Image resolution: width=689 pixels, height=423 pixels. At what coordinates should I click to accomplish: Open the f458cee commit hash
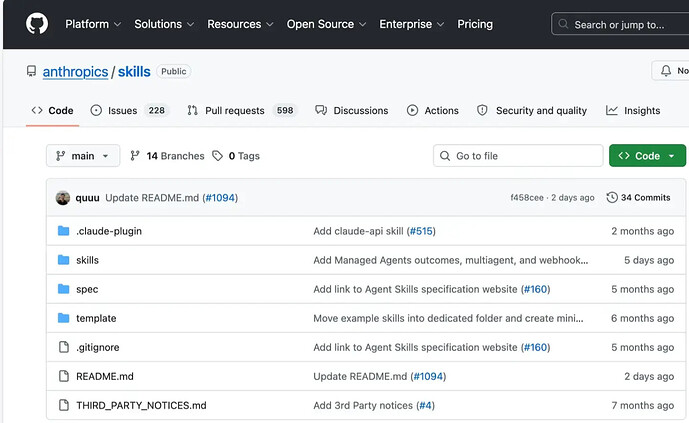point(527,198)
